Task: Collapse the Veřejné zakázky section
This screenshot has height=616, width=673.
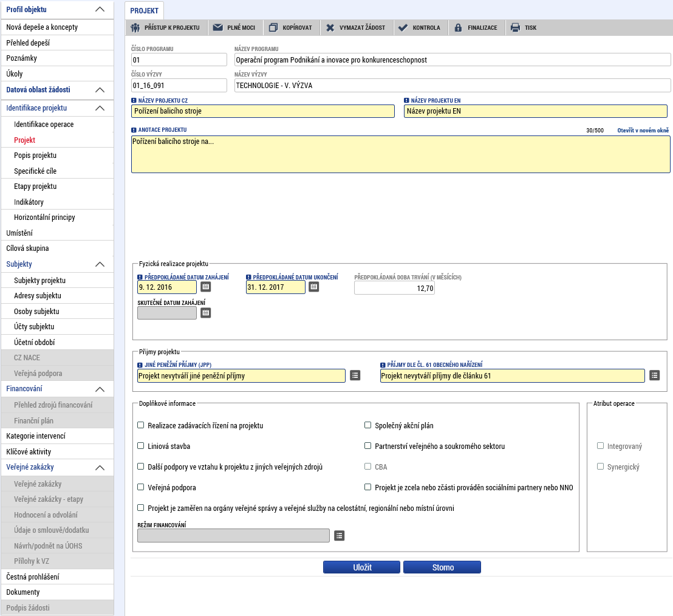Action: click(x=100, y=468)
